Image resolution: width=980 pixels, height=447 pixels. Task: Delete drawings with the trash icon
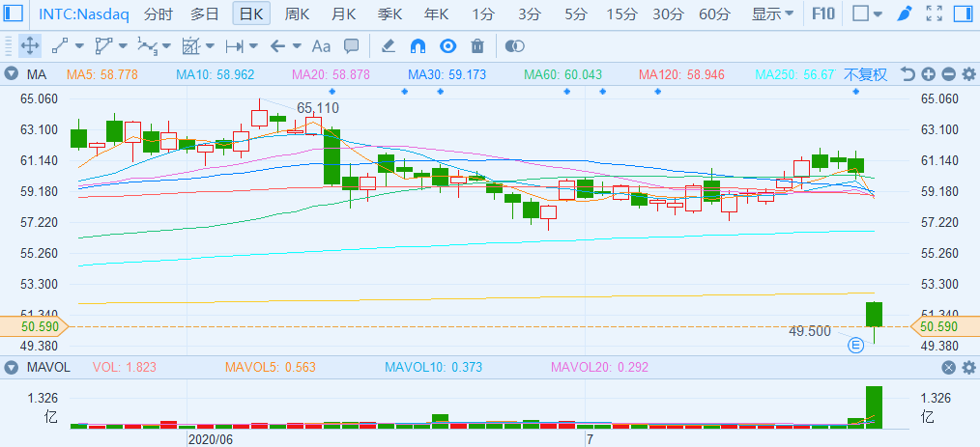point(477,45)
